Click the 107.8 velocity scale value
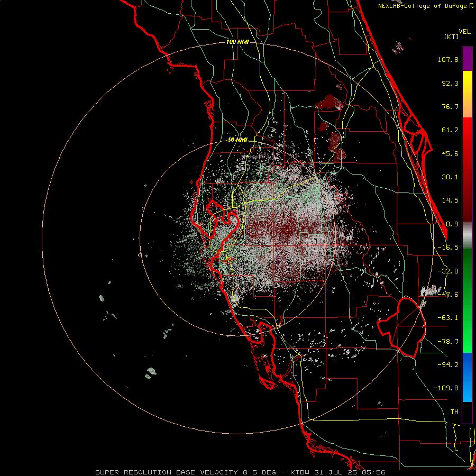This screenshot has width=476, height=476. pyautogui.click(x=448, y=59)
